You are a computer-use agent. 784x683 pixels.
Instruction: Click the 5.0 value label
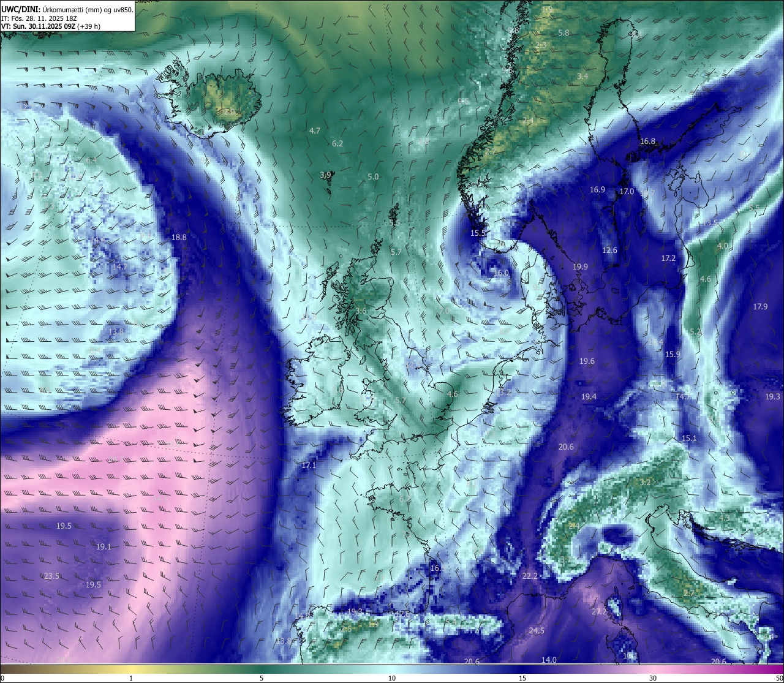click(x=373, y=176)
